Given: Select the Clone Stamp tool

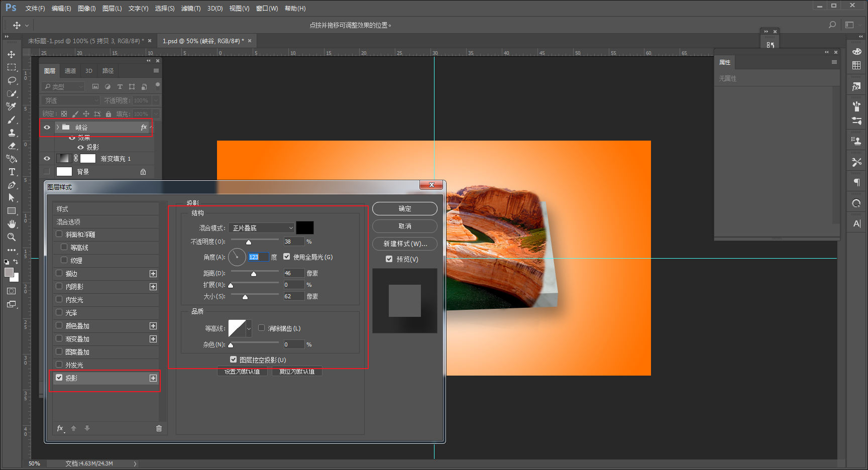Looking at the screenshot, I should [x=12, y=133].
